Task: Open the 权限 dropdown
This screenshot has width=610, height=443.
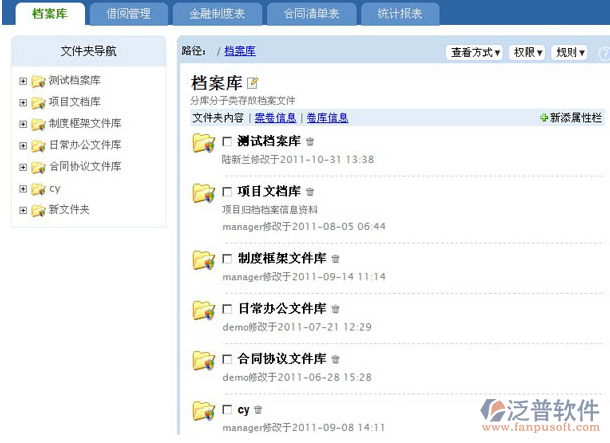Action: point(527,52)
